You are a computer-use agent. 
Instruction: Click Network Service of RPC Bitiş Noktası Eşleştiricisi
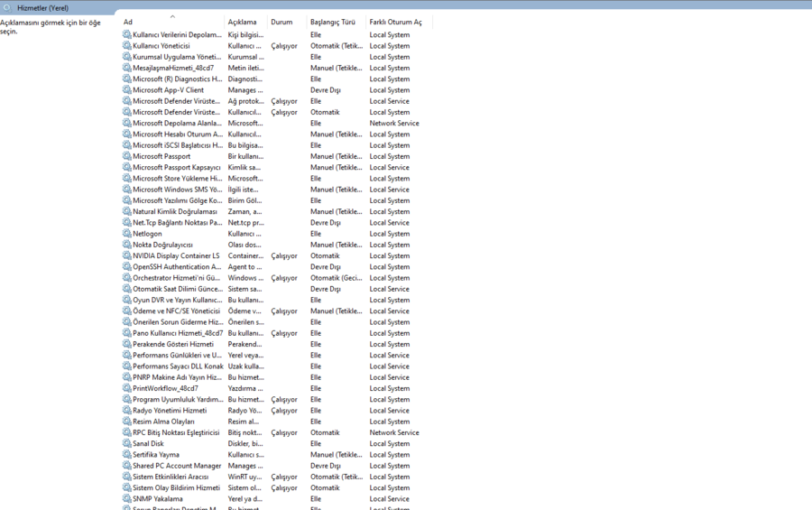pyautogui.click(x=394, y=432)
